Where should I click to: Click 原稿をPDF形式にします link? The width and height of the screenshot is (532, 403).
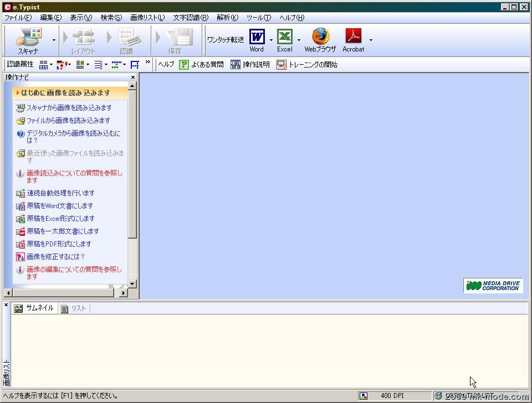click(x=59, y=244)
